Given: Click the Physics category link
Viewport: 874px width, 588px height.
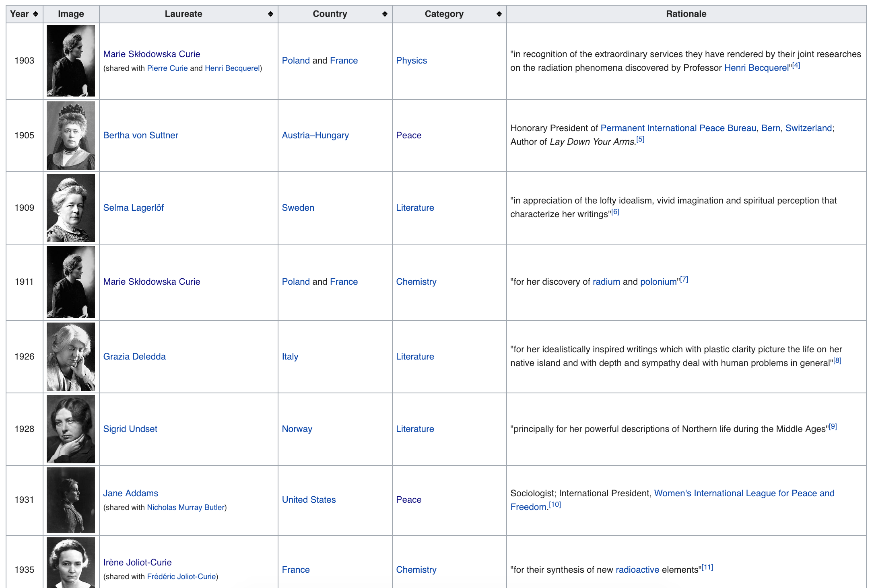Looking at the screenshot, I should (411, 61).
